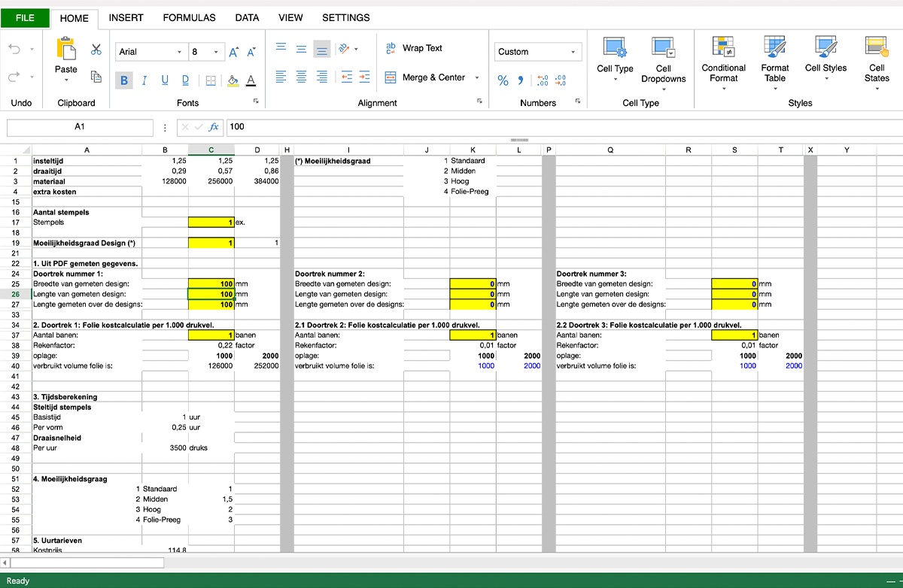
Task: Open the Alignment group dialog launcher
Action: coord(479,102)
